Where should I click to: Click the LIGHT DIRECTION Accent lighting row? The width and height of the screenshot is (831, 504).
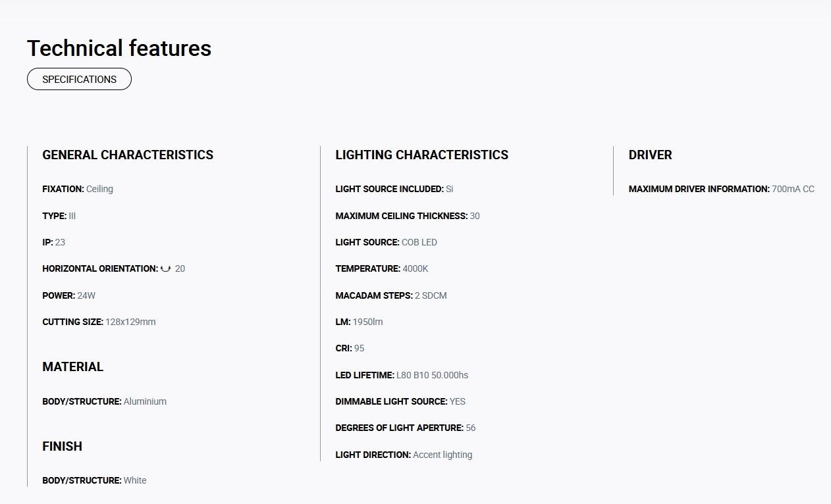tap(404, 455)
